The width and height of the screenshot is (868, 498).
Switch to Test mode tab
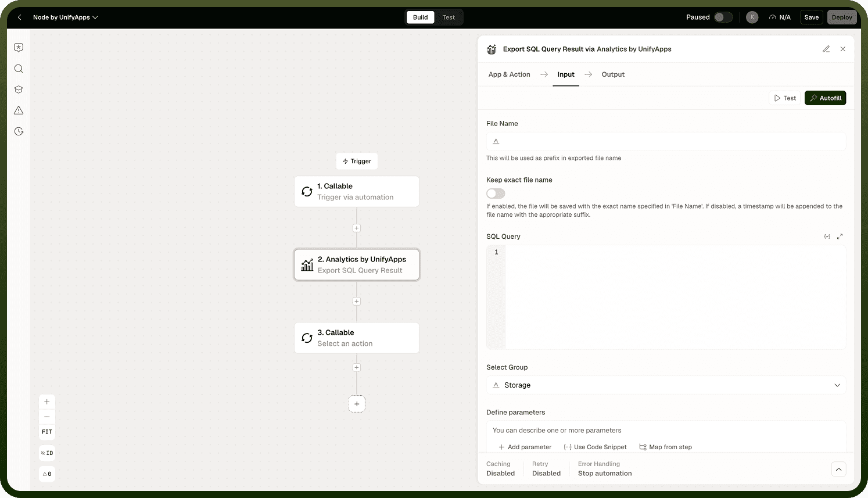[x=449, y=17]
